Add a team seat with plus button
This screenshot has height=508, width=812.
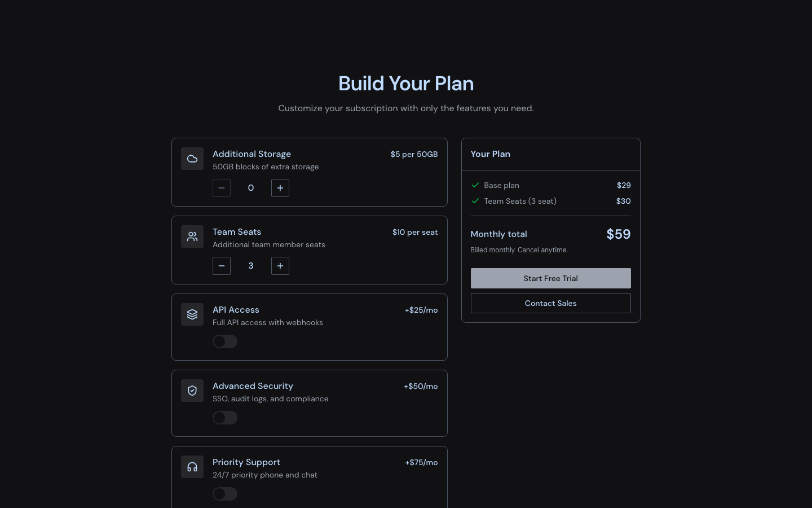[280, 266]
